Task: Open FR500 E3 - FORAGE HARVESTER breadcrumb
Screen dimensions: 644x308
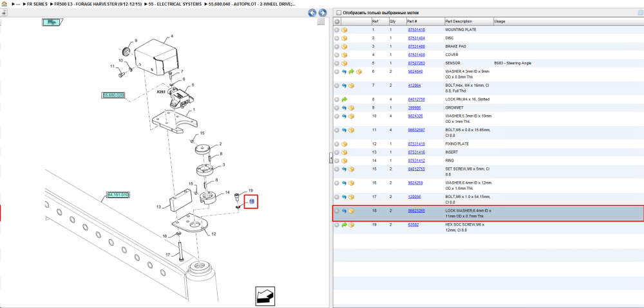Action: (x=98, y=4)
